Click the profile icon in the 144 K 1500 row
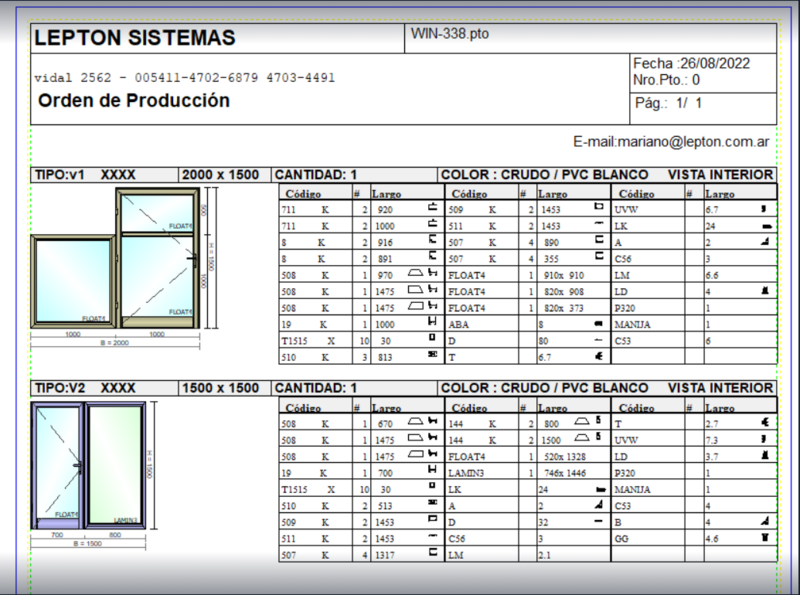The height and width of the screenshot is (595, 800). [598, 437]
